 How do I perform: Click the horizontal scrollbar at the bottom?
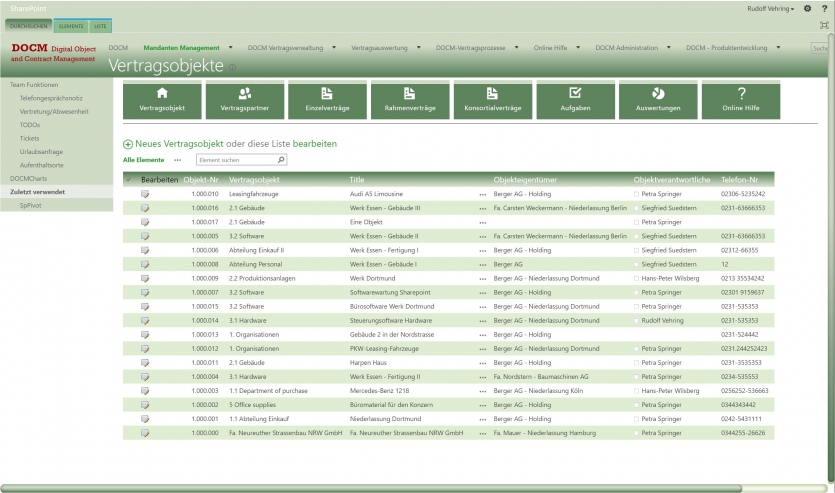pyautogui.click(x=371, y=488)
